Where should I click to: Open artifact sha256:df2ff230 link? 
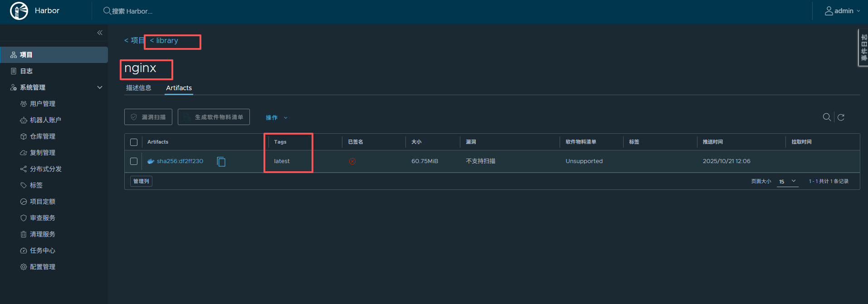pyautogui.click(x=180, y=161)
